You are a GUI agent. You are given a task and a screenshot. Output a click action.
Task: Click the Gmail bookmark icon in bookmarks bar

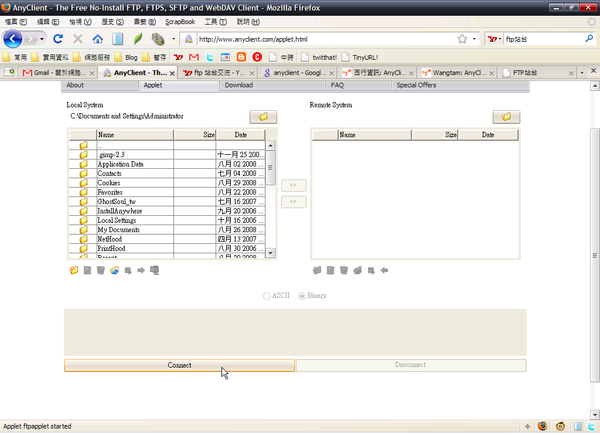coord(194,57)
